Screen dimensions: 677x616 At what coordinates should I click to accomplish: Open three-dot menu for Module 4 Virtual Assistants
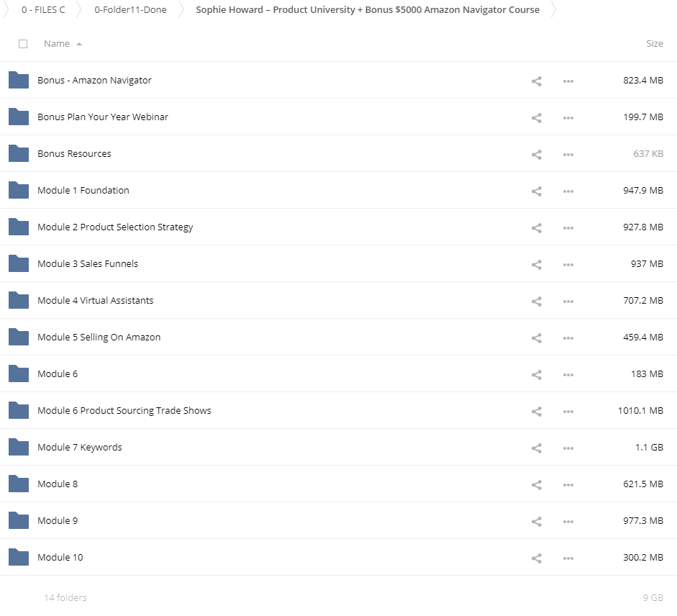(568, 301)
